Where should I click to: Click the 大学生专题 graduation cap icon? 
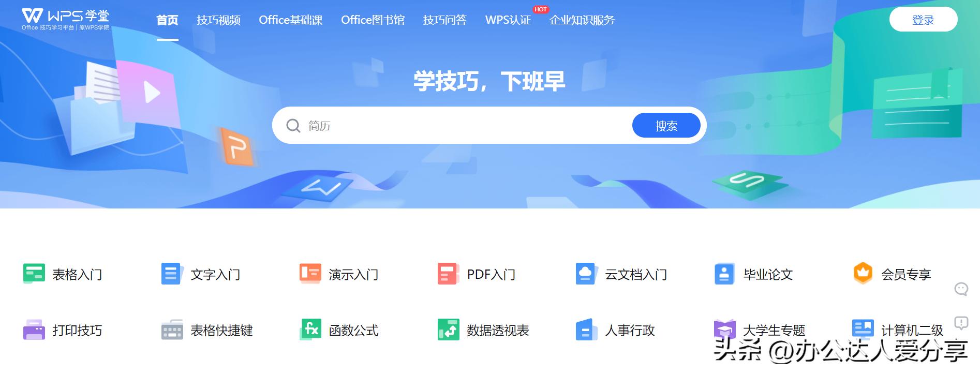coord(724,330)
